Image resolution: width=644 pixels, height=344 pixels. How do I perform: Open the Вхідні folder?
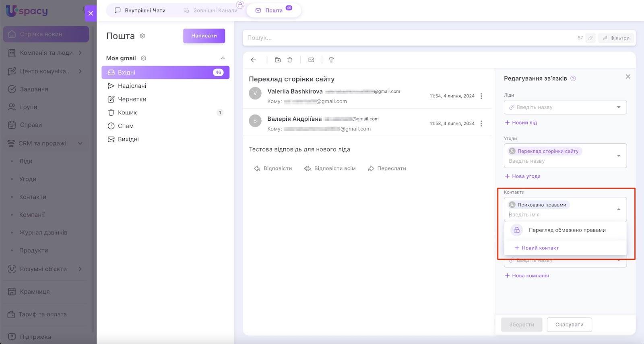(165, 73)
